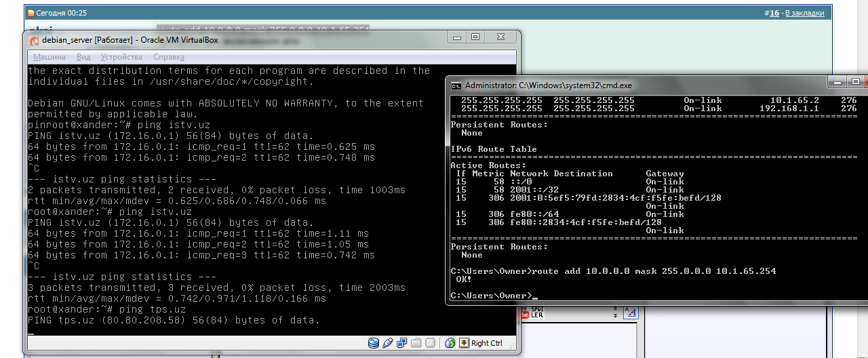This screenshot has height=358, width=868.
Task: Click the virtualization features indicator icon
Action: click(x=431, y=343)
